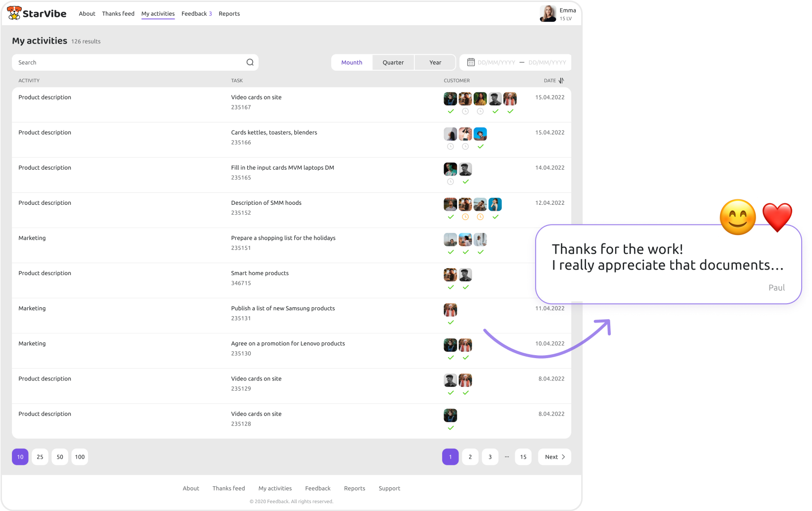Image resolution: width=812 pixels, height=511 pixels.
Task: Go to the Next page
Action: coord(554,457)
